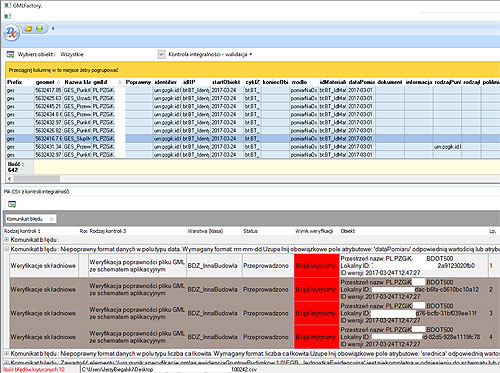Select the row with geometry 5632417.85
500x373 pixels.
pyautogui.click(x=252, y=90)
